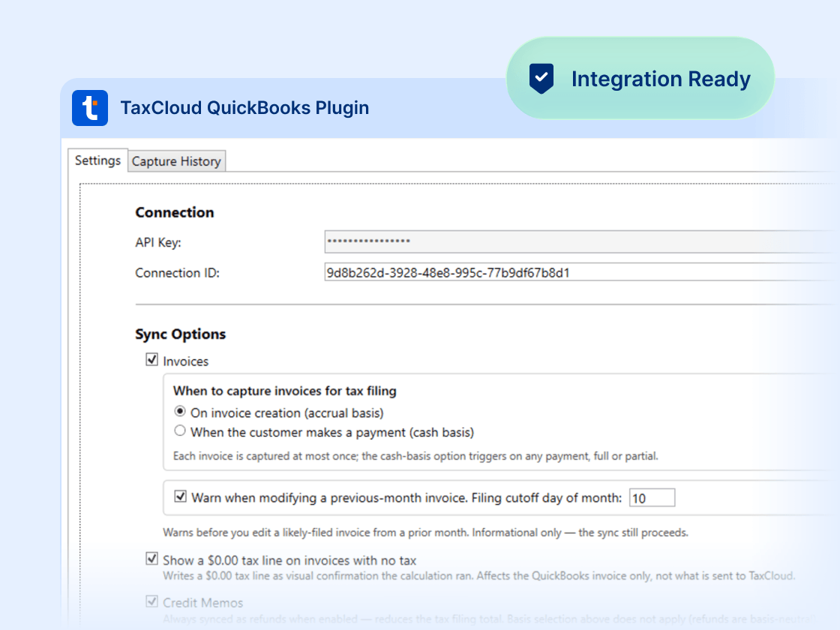Image resolution: width=840 pixels, height=630 pixels.
Task: Click the Sync Options heading
Action: [x=181, y=334]
